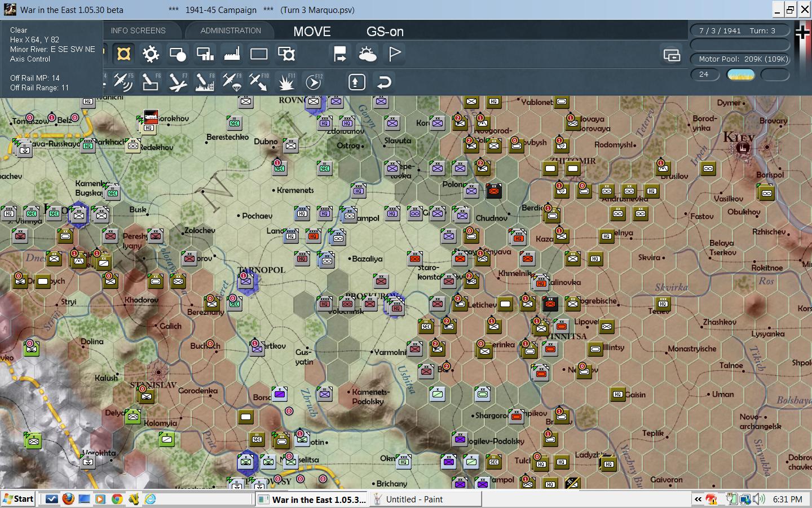Click the Monastryische town label on map
This screenshot has height=508, width=812.
click(691, 348)
